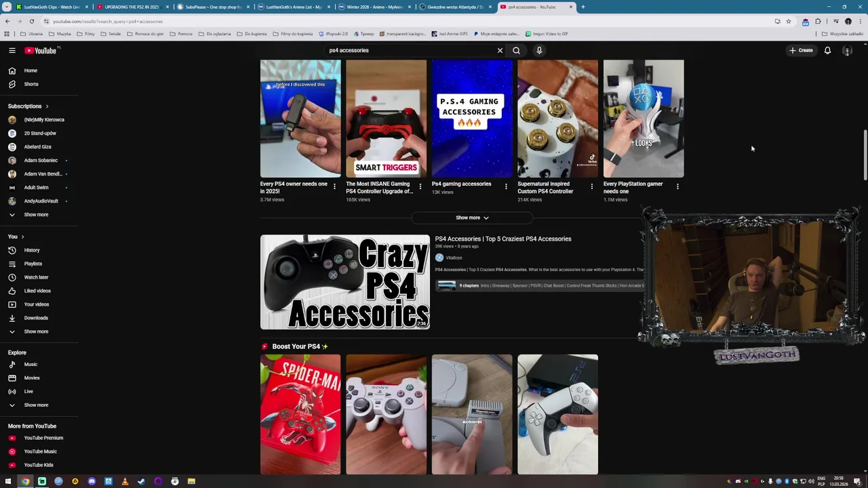Open VLC from the Windows taskbar
The width and height of the screenshot is (868, 488).
pyautogui.click(x=125, y=481)
